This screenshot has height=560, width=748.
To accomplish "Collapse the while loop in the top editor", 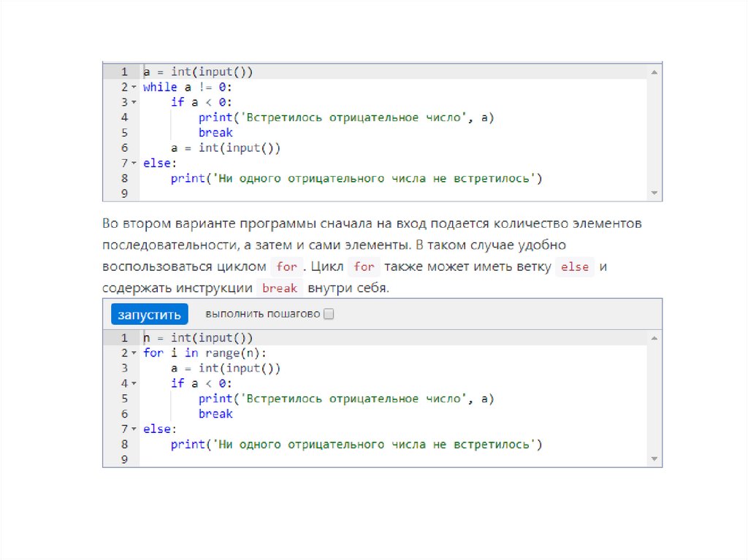I will click(134, 88).
